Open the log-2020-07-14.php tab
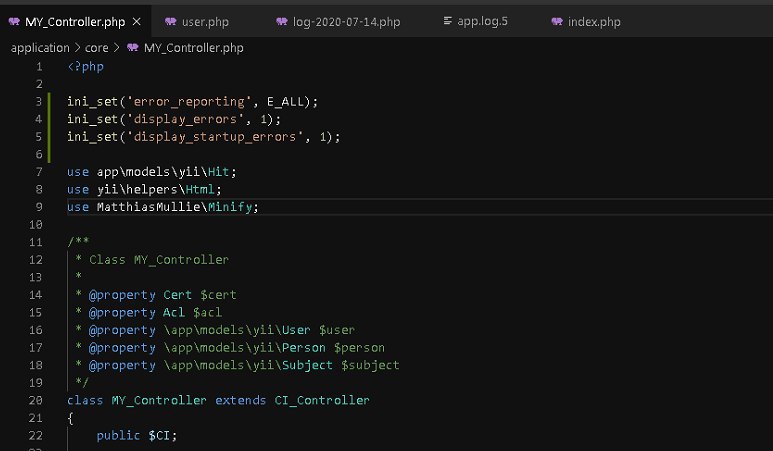Screen dimensions: 773x451 (x=346, y=22)
